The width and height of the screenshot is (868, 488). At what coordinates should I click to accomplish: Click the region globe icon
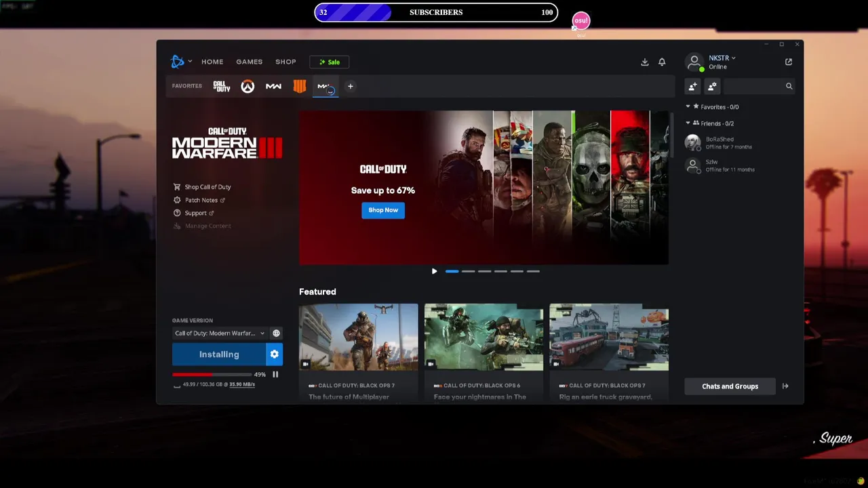[x=276, y=333]
